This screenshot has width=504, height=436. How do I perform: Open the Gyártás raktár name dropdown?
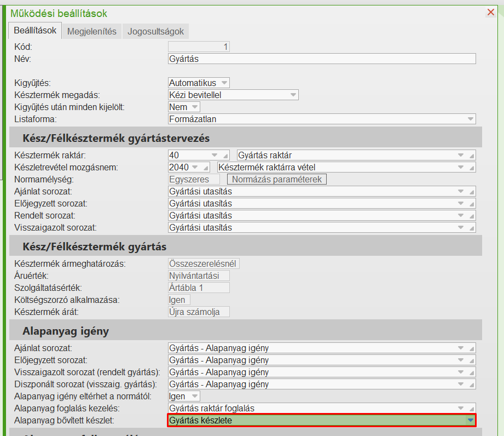pyautogui.click(x=461, y=155)
